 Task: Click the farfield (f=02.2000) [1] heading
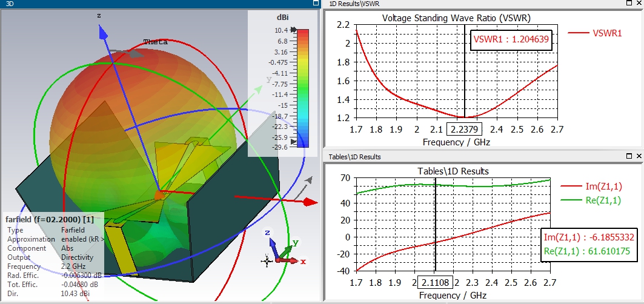pos(50,219)
